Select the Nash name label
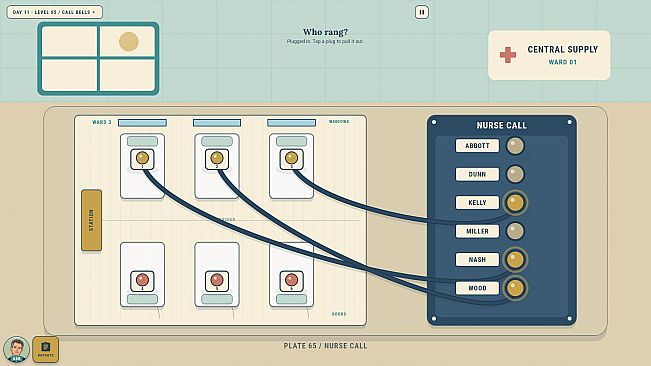Image resolution: width=651 pixels, height=366 pixels. tap(477, 259)
